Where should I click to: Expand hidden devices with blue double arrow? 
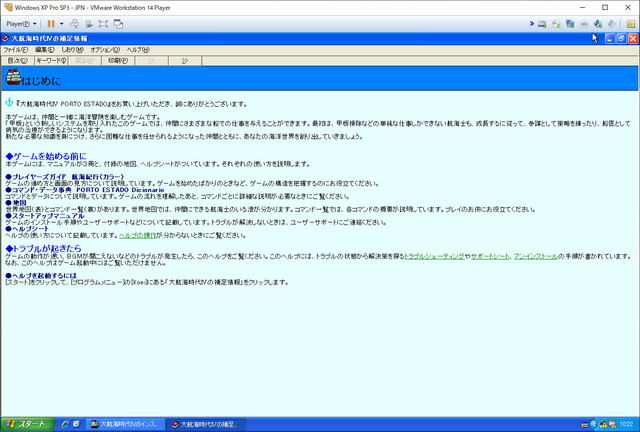click(531, 24)
